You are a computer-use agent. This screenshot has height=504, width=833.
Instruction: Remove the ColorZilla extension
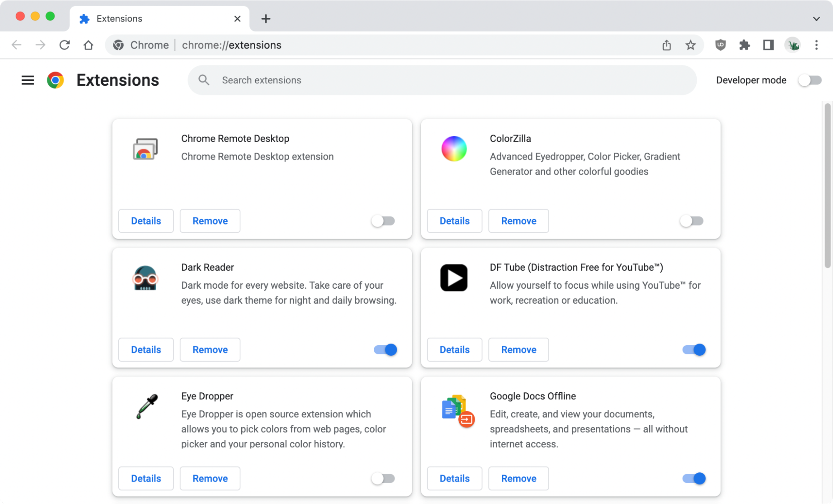point(519,221)
